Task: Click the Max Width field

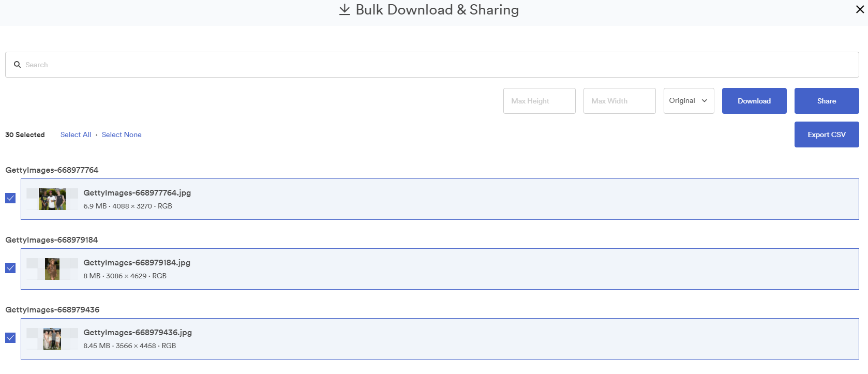Action: pos(619,101)
